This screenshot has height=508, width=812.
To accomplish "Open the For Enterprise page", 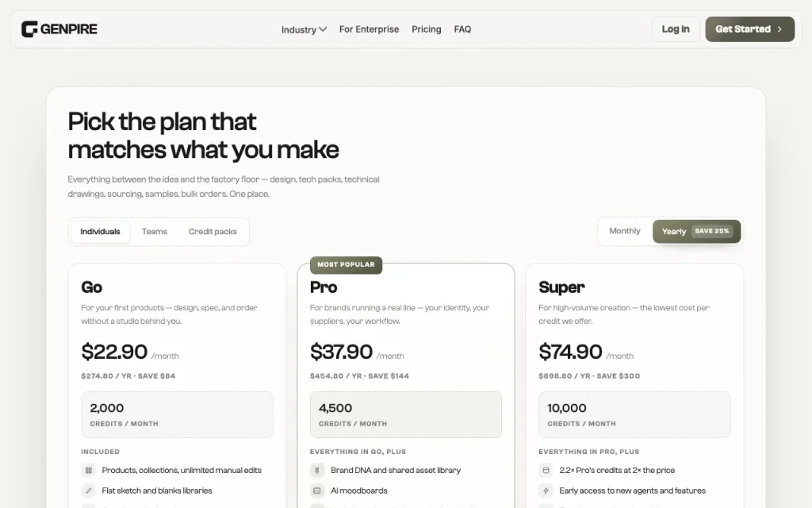I will pos(370,29).
